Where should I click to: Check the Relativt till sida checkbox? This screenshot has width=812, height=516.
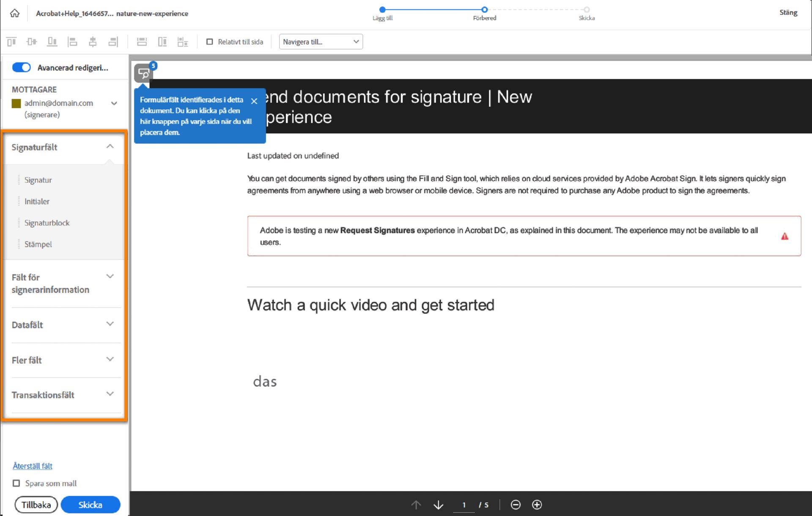coord(209,41)
